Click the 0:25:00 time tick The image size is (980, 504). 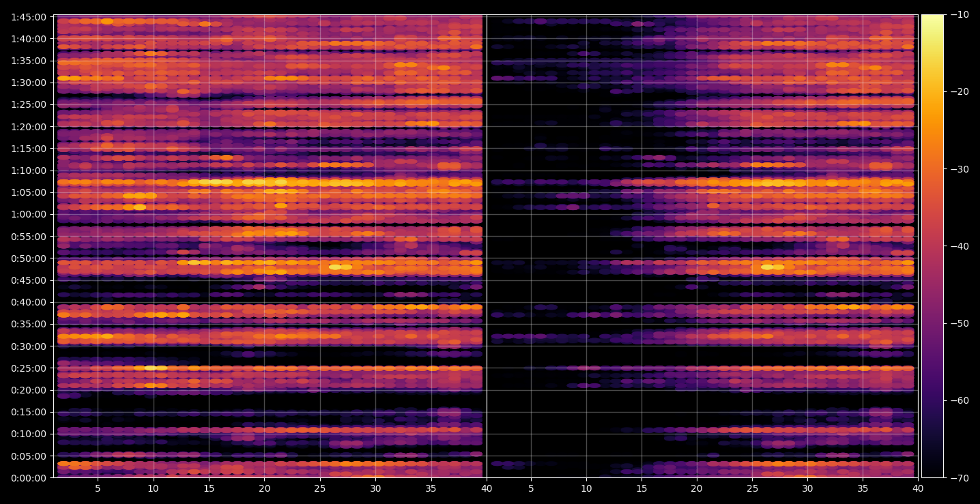(29, 368)
